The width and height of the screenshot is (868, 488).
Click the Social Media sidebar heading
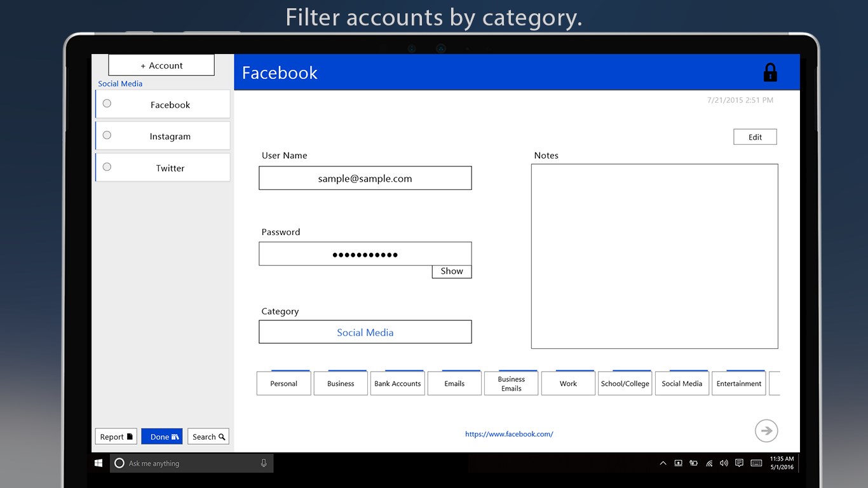click(x=120, y=83)
